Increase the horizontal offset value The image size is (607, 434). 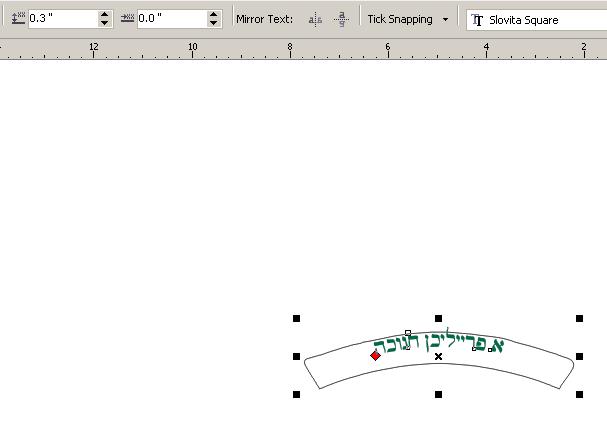(x=214, y=14)
